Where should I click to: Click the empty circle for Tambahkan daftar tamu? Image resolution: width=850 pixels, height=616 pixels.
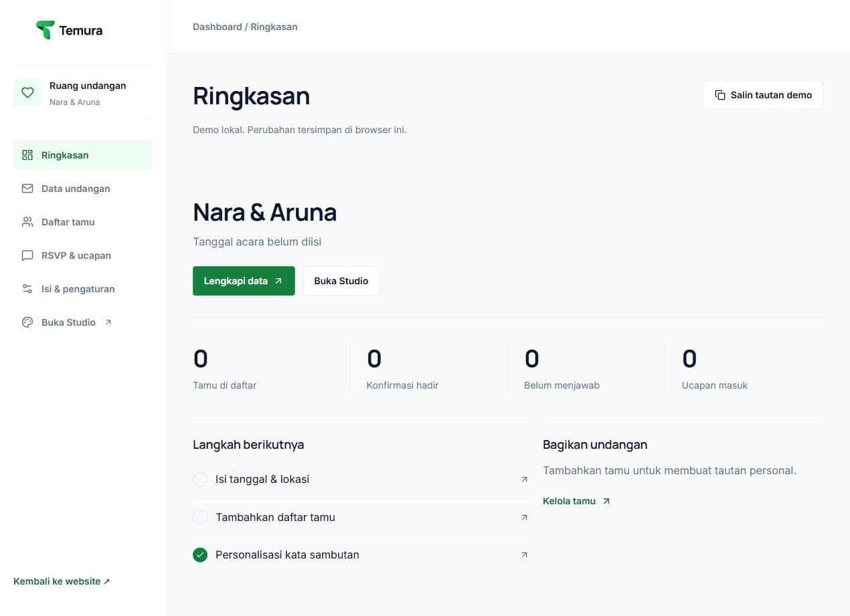(x=200, y=517)
